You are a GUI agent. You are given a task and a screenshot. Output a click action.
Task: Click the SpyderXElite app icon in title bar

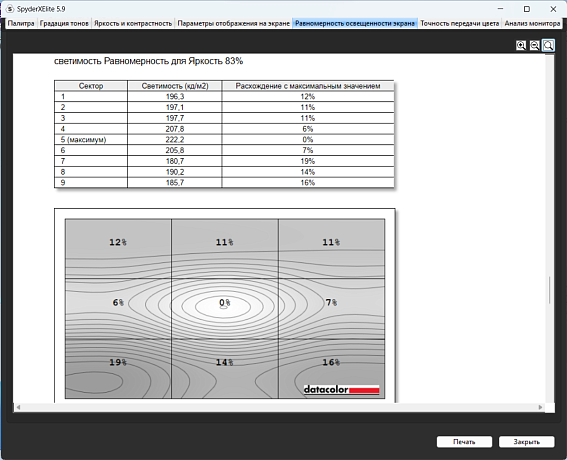(x=10, y=9)
